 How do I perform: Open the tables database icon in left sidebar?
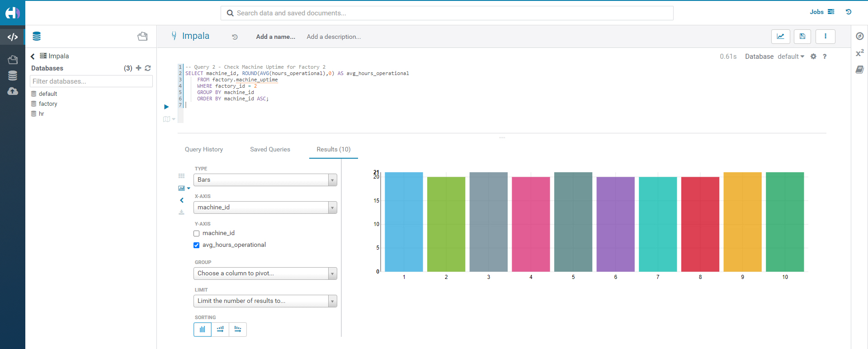coord(13,75)
